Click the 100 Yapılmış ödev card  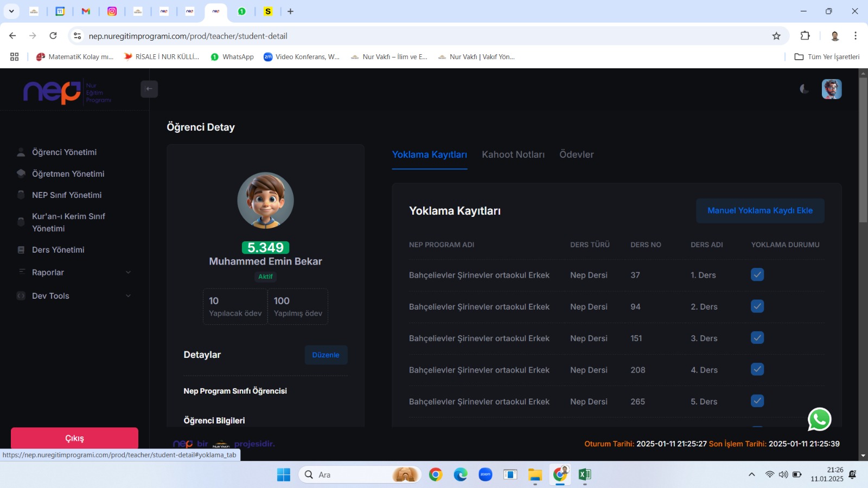point(298,306)
